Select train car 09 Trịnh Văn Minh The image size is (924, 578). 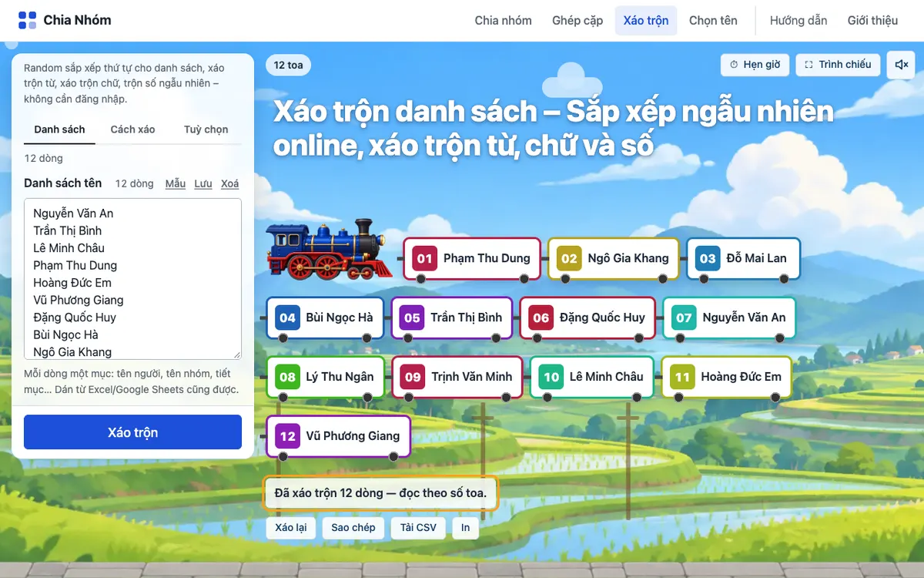point(457,377)
